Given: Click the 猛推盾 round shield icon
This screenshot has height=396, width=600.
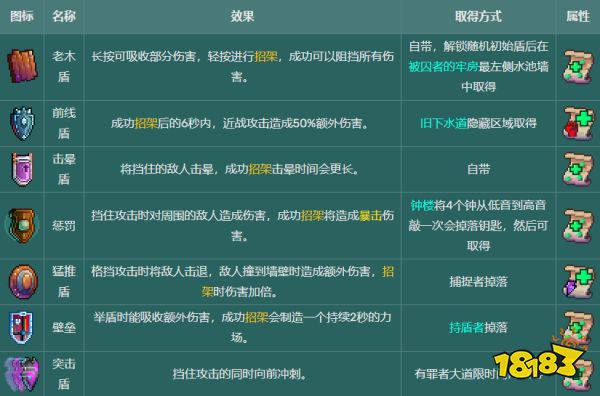Looking at the screenshot, I should 23,282.
